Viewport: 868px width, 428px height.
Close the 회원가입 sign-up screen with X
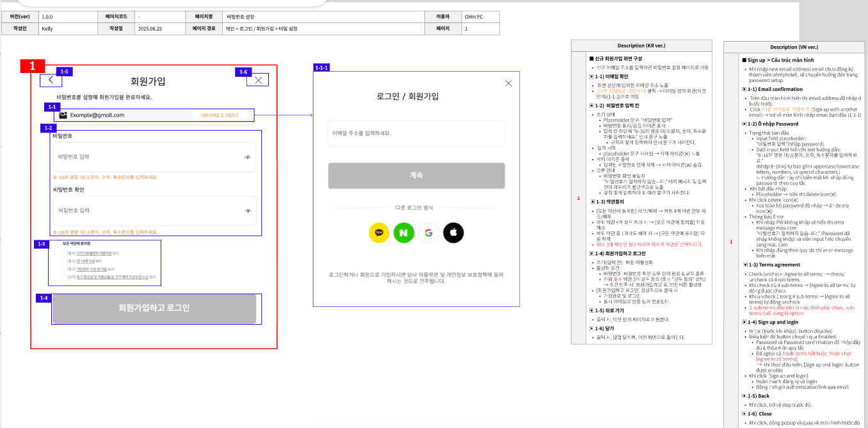tap(258, 80)
